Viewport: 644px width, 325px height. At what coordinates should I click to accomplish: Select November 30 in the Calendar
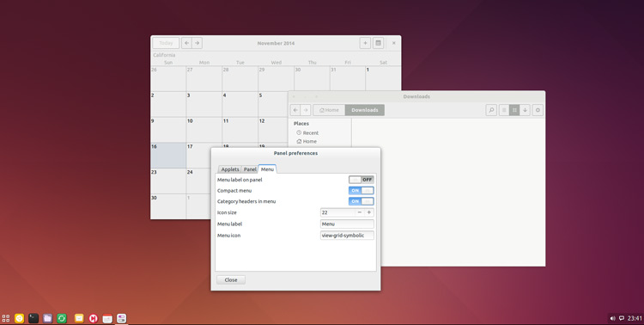168,206
